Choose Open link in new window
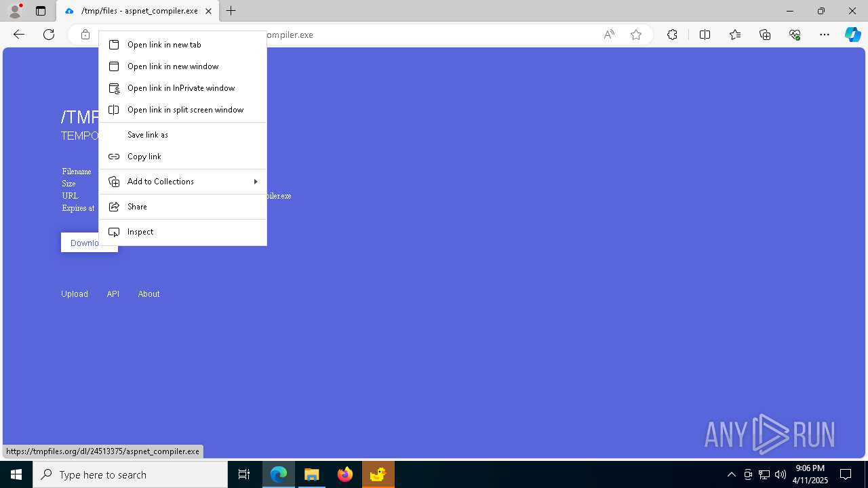 (182, 66)
